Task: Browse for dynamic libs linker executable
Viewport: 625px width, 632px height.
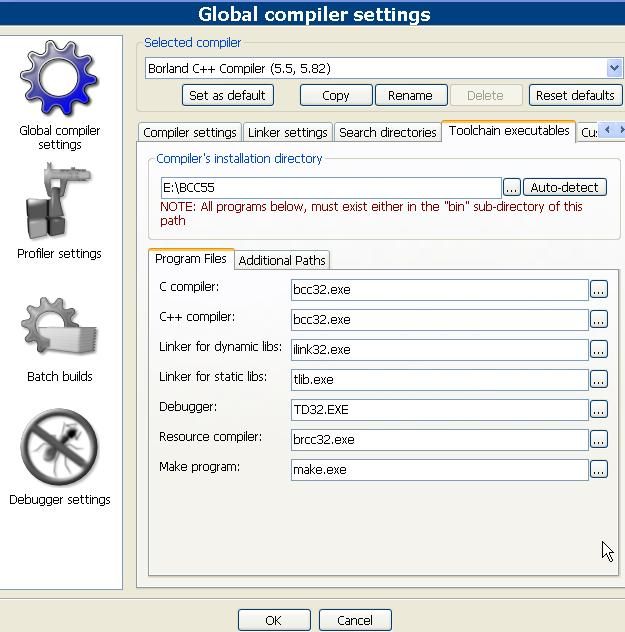Action: point(598,349)
